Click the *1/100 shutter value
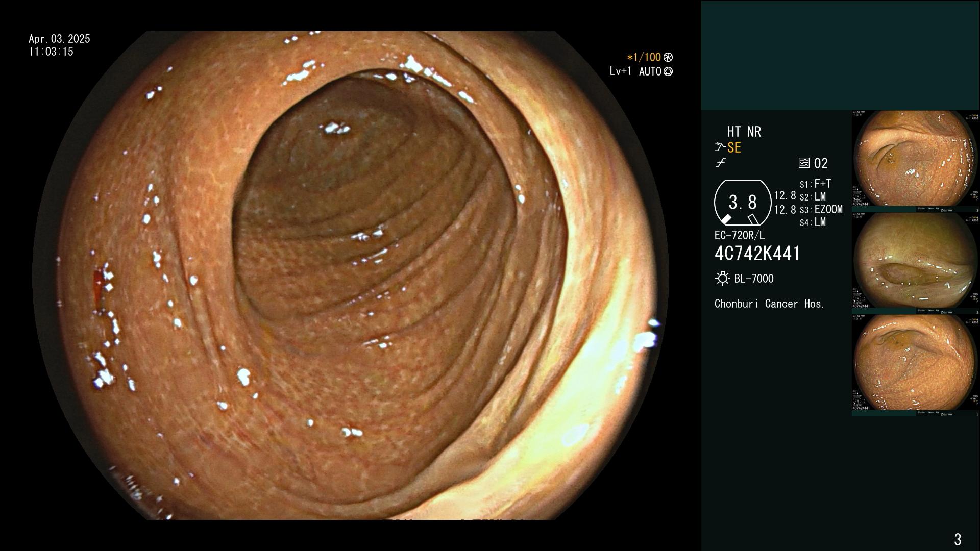This screenshot has height=551, width=980. point(644,58)
